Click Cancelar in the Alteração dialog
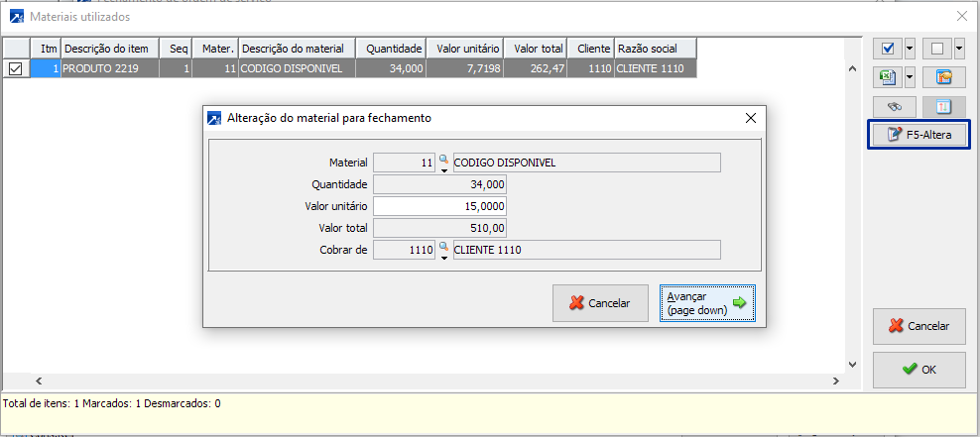This screenshot has height=437, width=980. tap(601, 303)
